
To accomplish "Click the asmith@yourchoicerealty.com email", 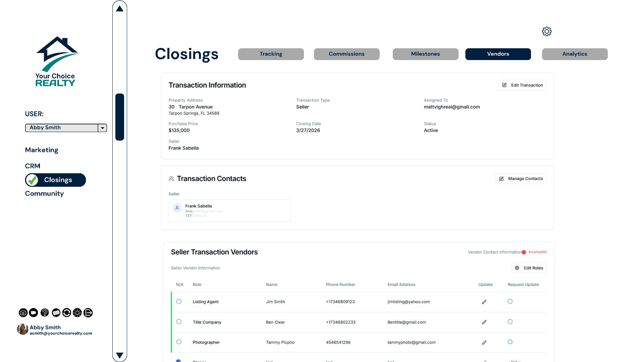I will pyautogui.click(x=61, y=334).
